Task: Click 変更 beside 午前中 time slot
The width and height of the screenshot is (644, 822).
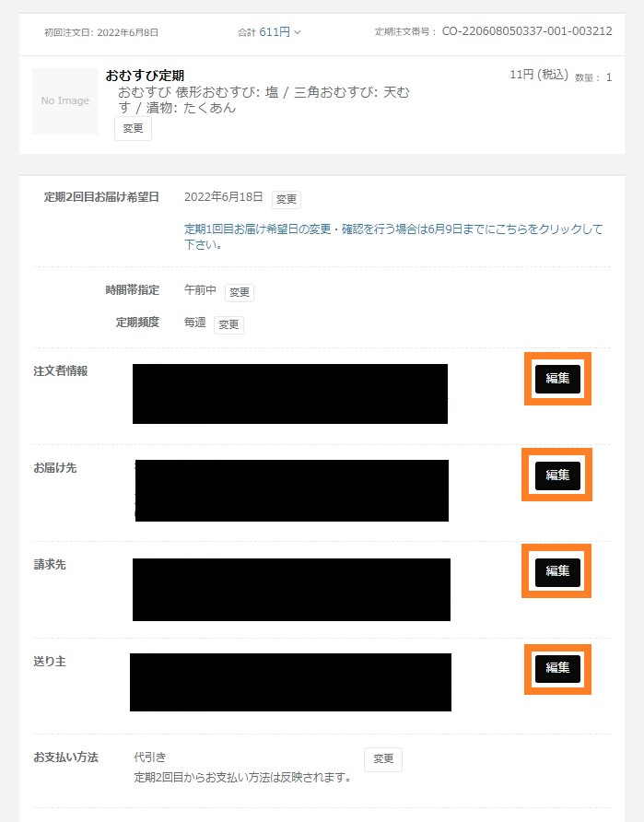Action: pos(240,292)
